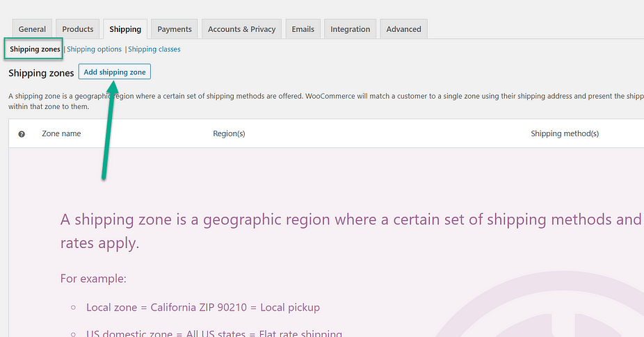Click the Shipping zones sub-link
The width and height of the screenshot is (644, 337).
(35, 49)
